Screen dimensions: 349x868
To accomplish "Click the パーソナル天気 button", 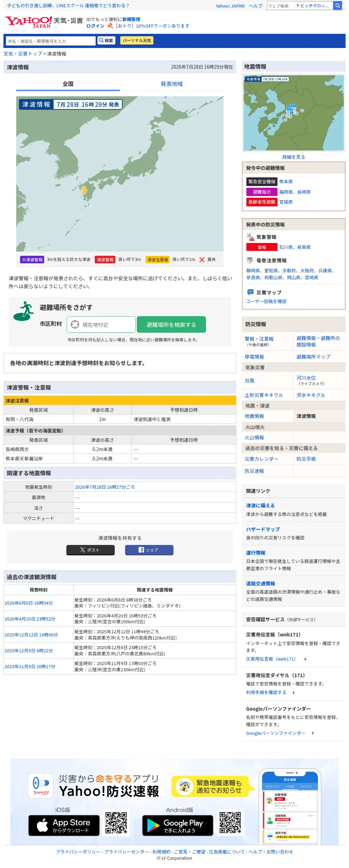I will pyautogui.click(x=137, y=40).
